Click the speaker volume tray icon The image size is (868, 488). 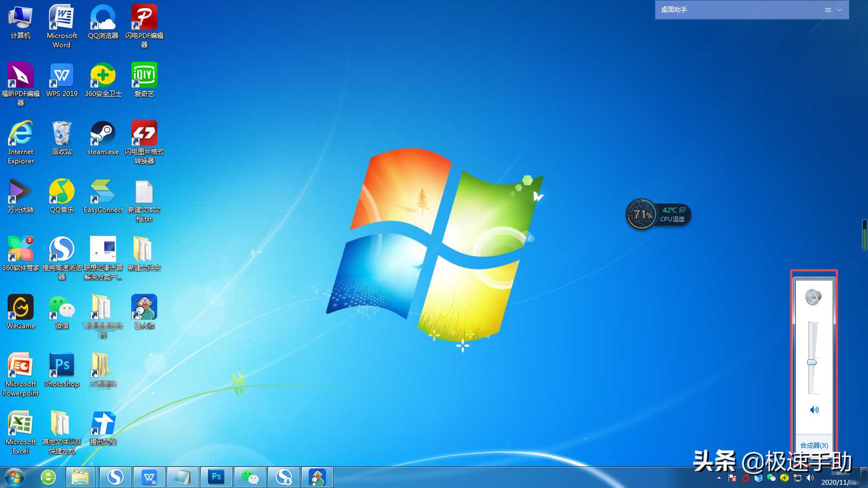point(810,478)
